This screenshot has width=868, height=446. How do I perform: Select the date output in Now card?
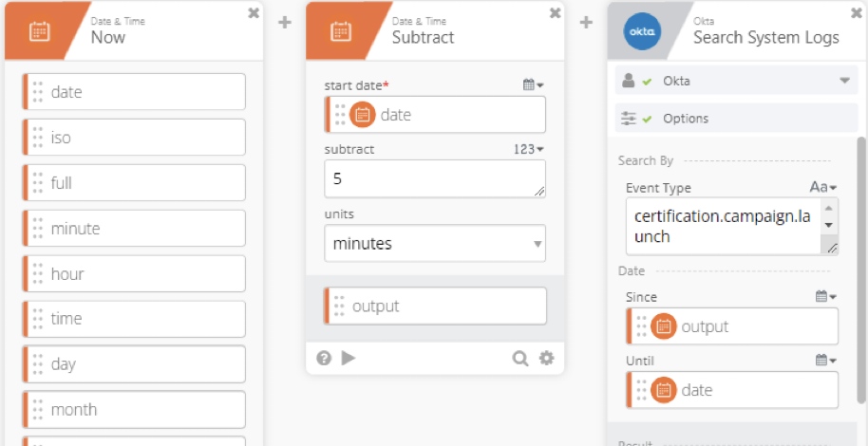[x=134, y=92]
